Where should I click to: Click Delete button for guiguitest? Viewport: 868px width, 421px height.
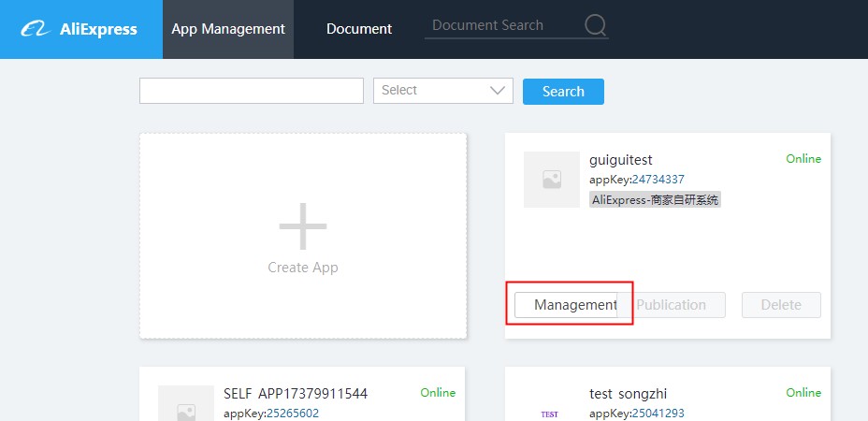[x=781, y=305]
